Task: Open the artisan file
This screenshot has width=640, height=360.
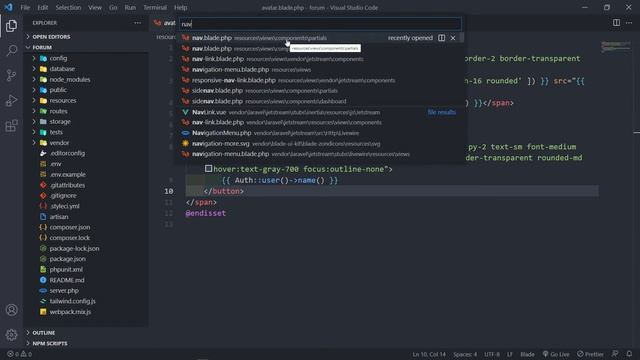Action: [86, 217]
